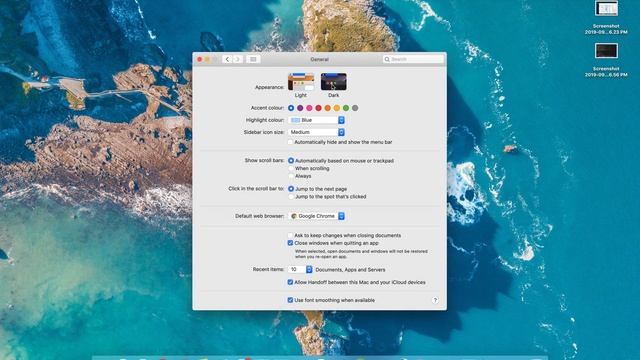This screenshot has height=360, width=640.
Task: Open the help question mark button
Action: tap(435, 300)
